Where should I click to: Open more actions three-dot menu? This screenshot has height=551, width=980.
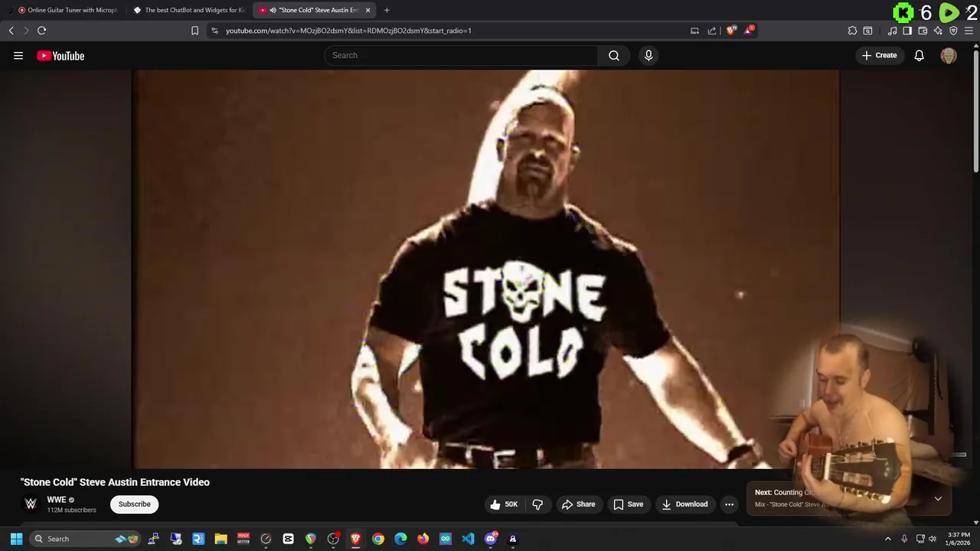(x=729, y=504)
